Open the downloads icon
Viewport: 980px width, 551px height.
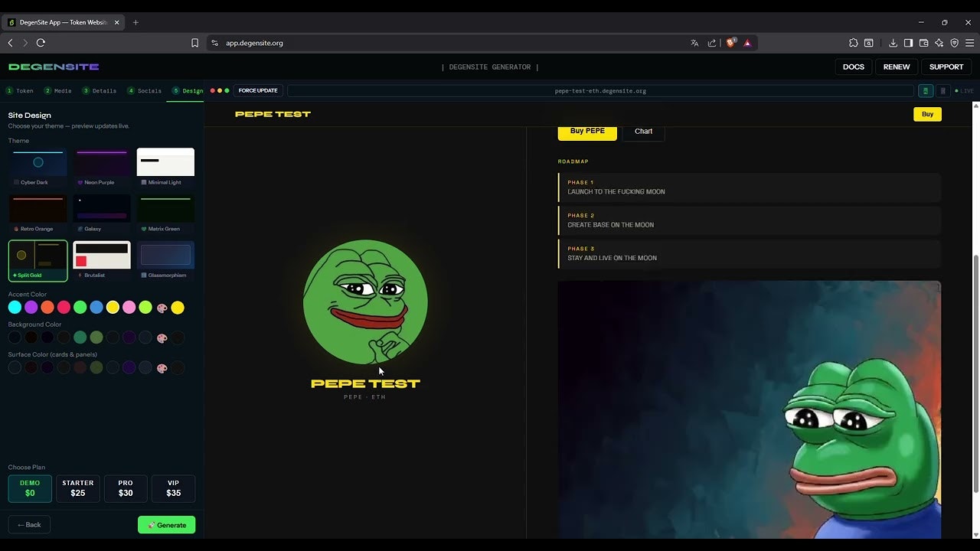click(893, 43)
